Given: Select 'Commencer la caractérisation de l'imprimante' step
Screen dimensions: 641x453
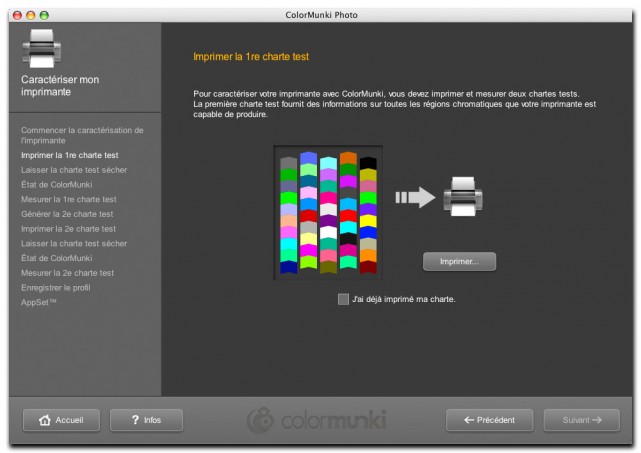Looking at the screenshot, I should [82, 135].
